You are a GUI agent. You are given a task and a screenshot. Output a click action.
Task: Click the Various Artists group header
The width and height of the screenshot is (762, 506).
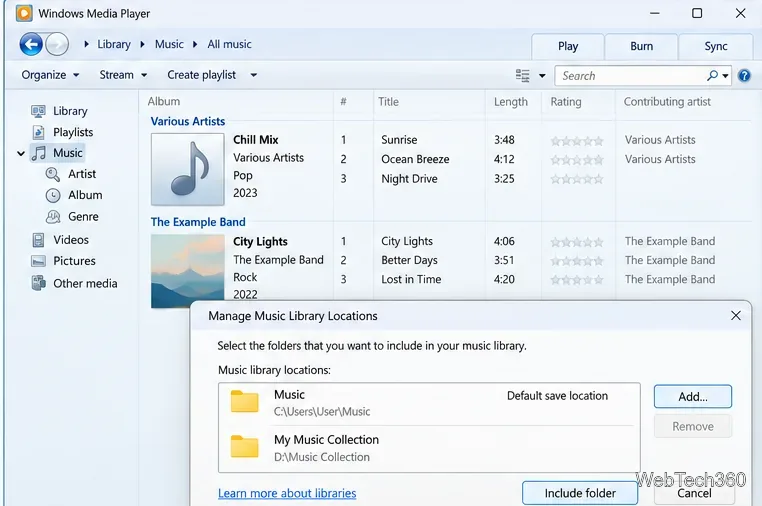(x=188, y=121)
